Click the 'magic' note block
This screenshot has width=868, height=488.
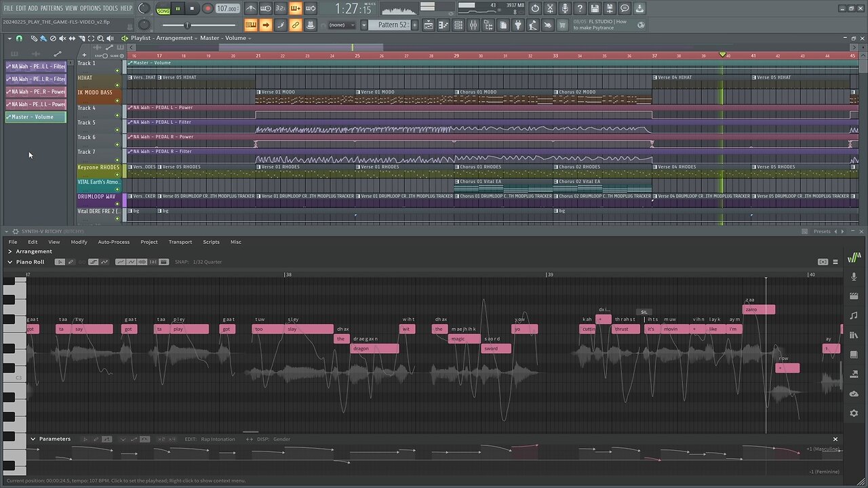pos(465,339)
